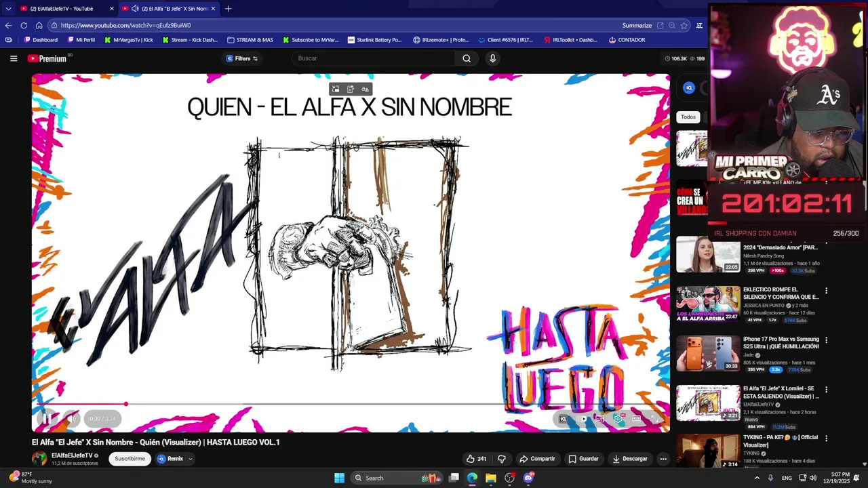Open options menu for EKLECTICO ROMPE video
The image size is (868, 488).
(x=826, y=291)
